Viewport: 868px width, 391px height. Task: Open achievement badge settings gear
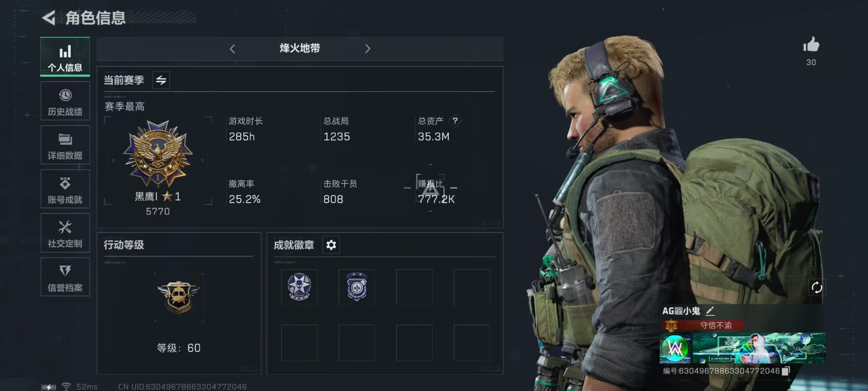[331, 245]
